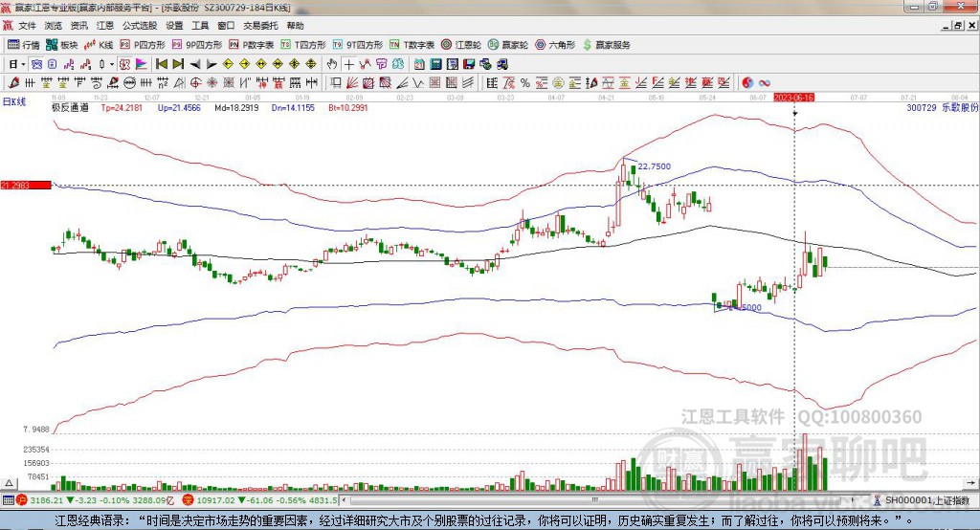Image resolution: width=980 pixels, height=530 pixels.
Task: Click the 21.2983 red price label
Action: (26, 185)
